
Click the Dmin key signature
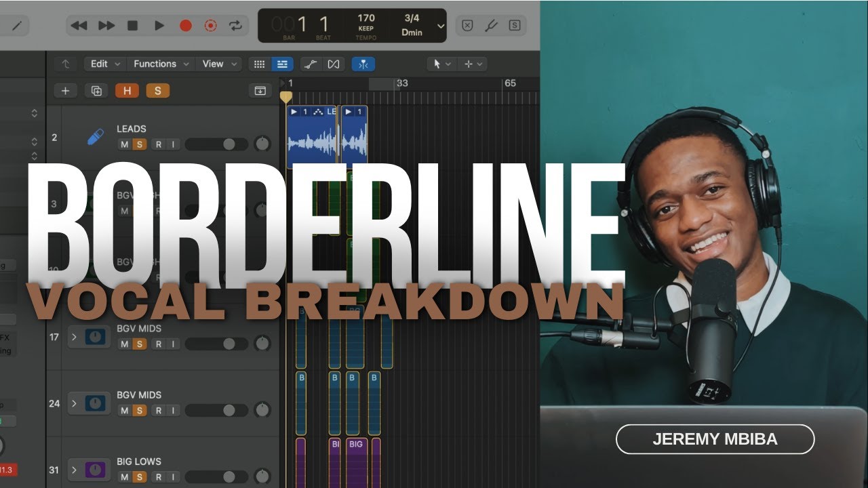(412, 32)
